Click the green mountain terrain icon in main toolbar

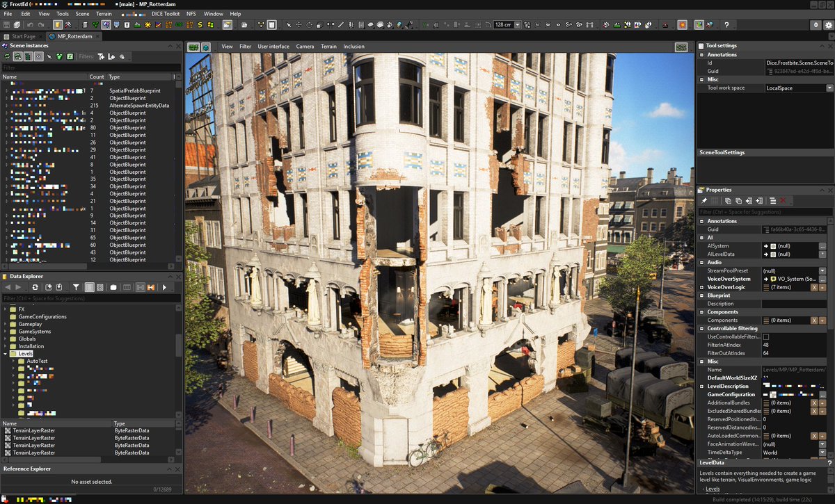137,25
